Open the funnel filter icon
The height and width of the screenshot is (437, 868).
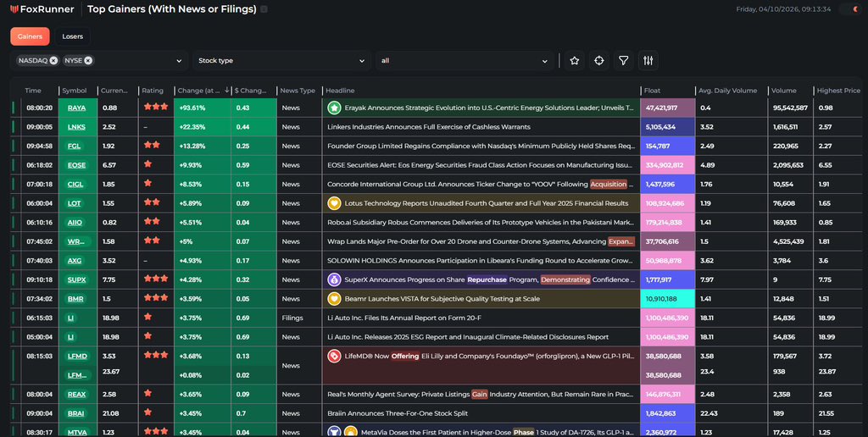(623, 61)
